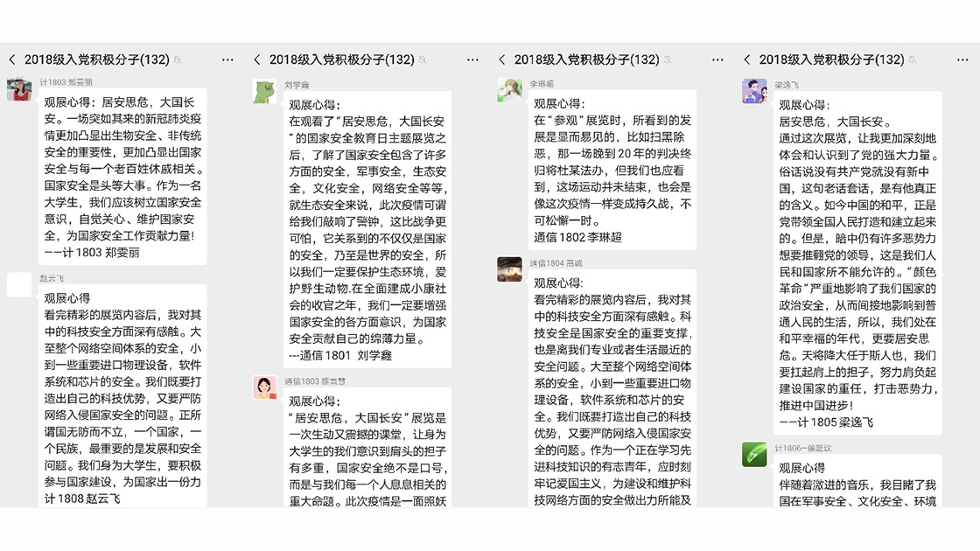Tap 李琳超's anime character avatar
Screen dimensions: 980x551
pyautogui.click(x=509, y=89)
